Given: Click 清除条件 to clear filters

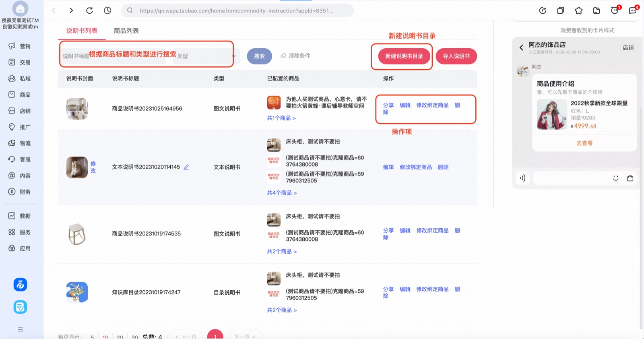Looking at the screenshot, I should pyautogui.click(x=295, y=56).
